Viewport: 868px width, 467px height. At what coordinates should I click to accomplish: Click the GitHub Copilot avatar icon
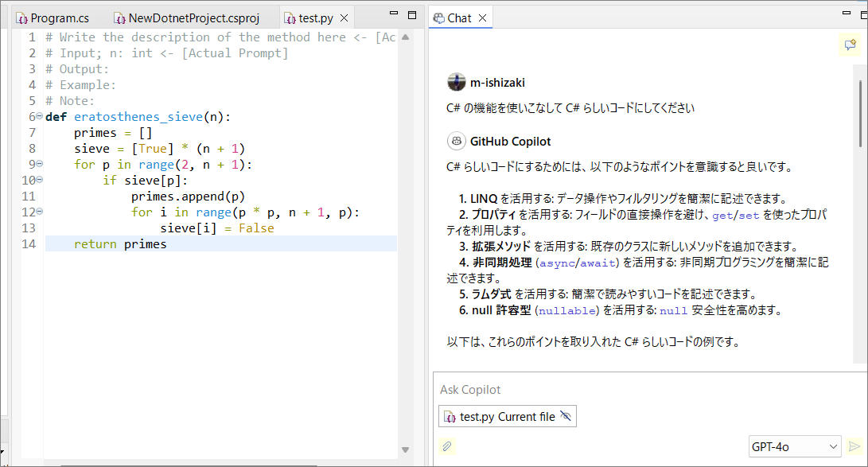pyautogui.click(x=456, y=141)
